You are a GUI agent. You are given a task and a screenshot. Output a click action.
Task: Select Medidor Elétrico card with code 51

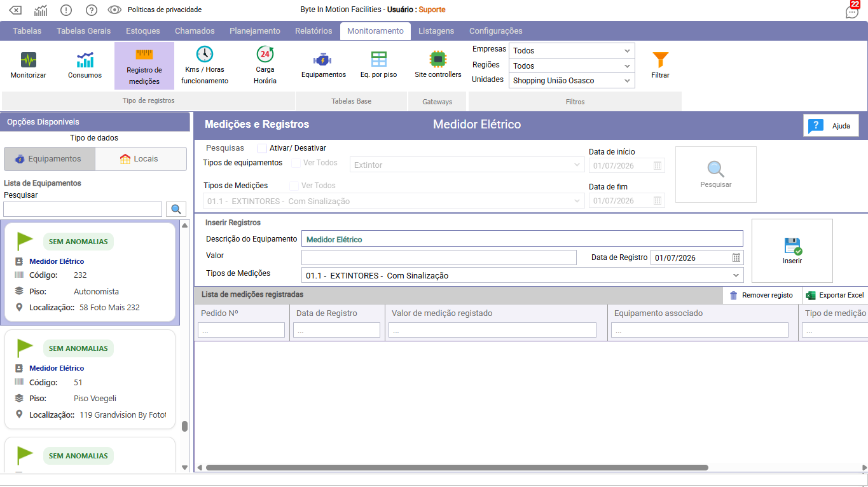tap(90, 379)
